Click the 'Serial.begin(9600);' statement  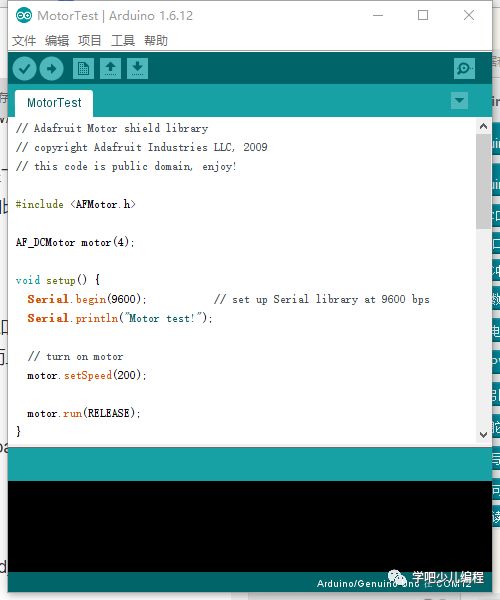(87, 299)
